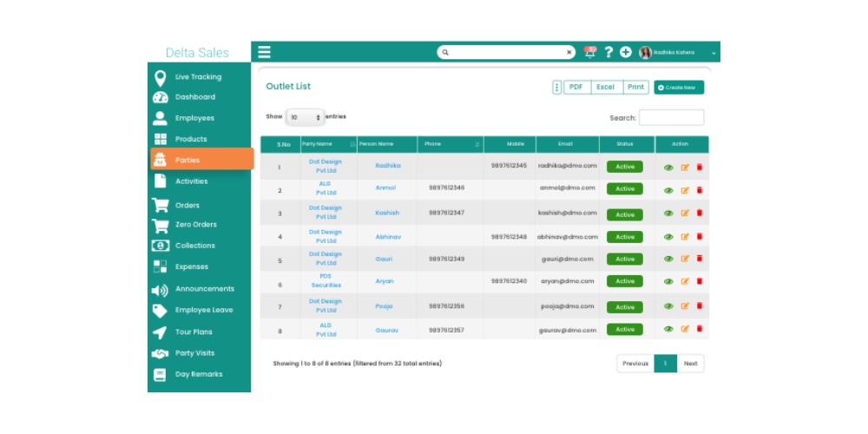The width and height of the screenshot is (868, 434).
Task: Click phone number 9897612357
Action: click(x=447, y=331)
